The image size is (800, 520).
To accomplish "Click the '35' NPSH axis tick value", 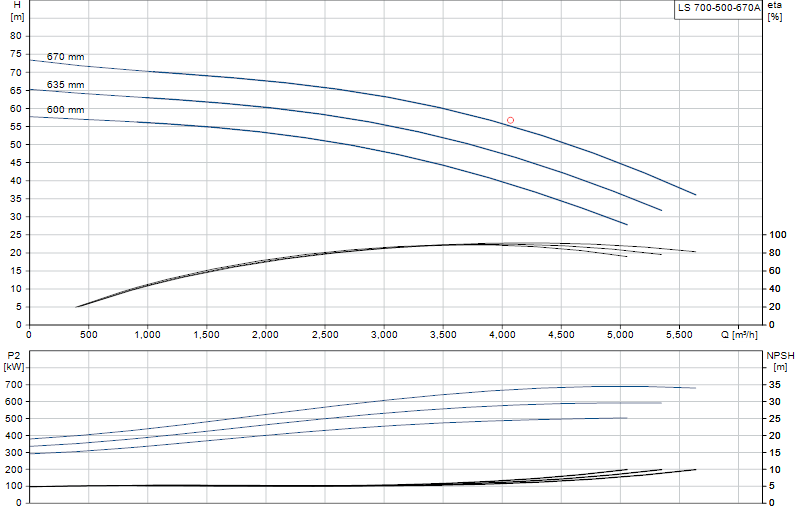I will tap(774, 385).
